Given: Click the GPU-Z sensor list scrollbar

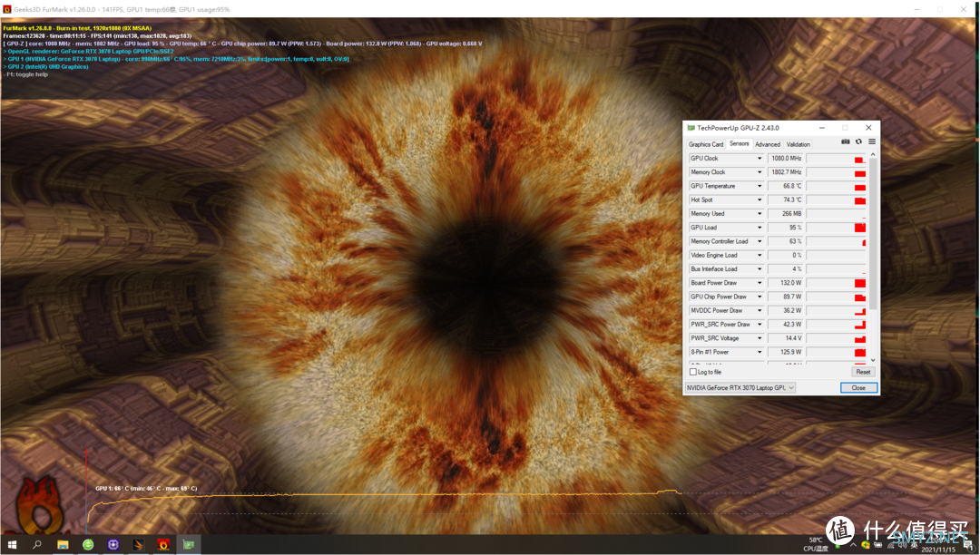Looking at the screenshot, I should pyautogui.click(x=873, y=234).
